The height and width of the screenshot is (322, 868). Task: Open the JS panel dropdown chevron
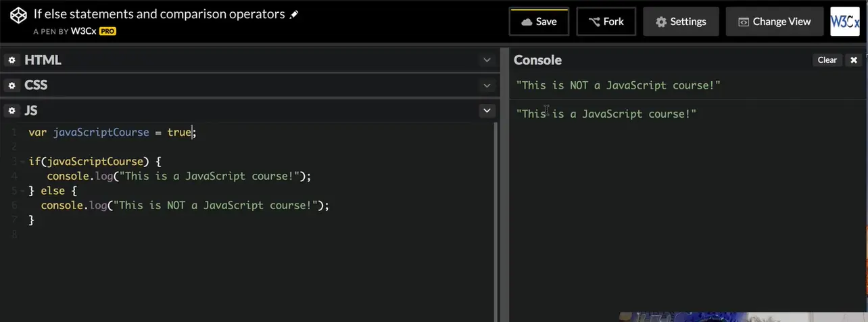[x=487, y=110]
